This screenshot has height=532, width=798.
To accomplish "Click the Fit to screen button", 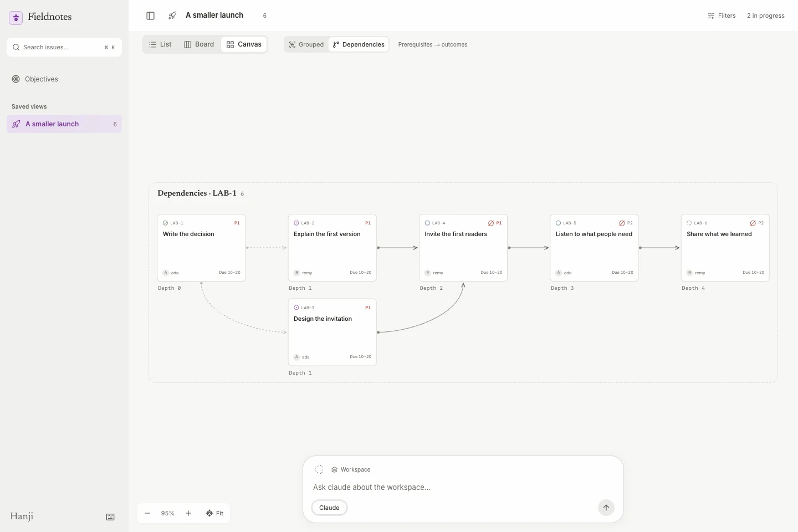I will pyautogui.click(x=214, y=513).
